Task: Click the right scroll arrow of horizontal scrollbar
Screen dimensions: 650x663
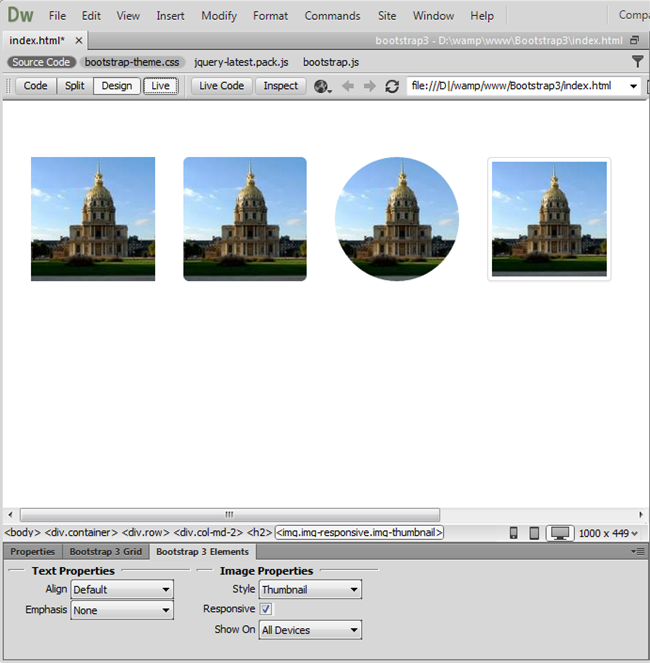Action: tap(641, 515)
